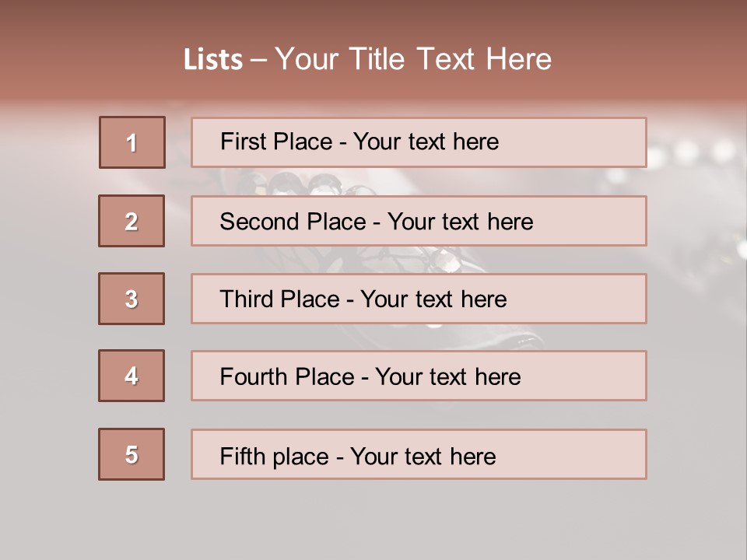This screenshot has width=747, height=560.
Task: Click the number 3 box
Action: pos(132,299)
